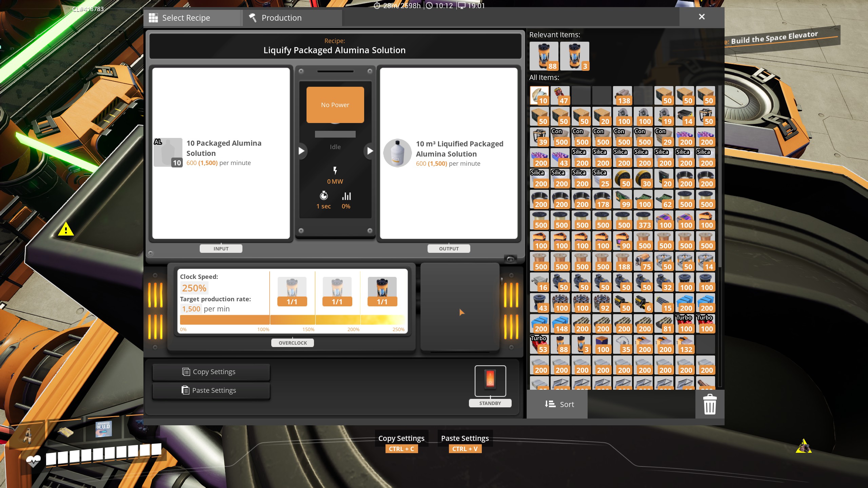
Task: Sort the inventory with Sort button
Action: tap(557, 404)
